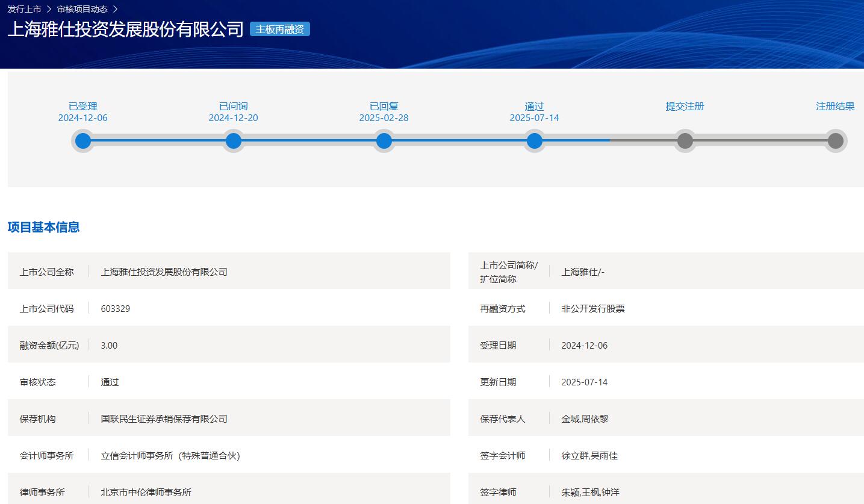Image resolution: width=864 pixels, height=504 pixels.
Task: Click the 发行上市 breadcrumb link
Action: click(24, 9)
